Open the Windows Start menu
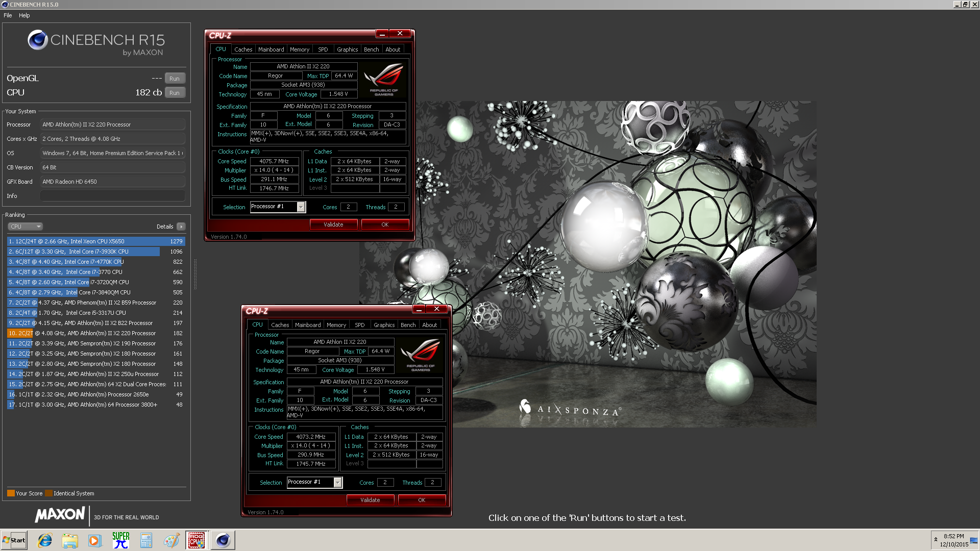Image resolution: width=980 pixels, height=551 pixels. 14,540
